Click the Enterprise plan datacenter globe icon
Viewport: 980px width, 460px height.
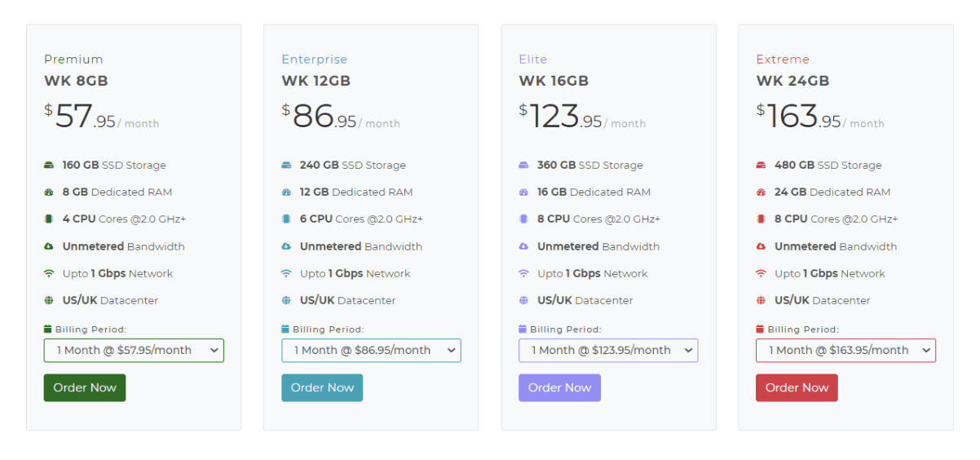[x=286, y=300]
